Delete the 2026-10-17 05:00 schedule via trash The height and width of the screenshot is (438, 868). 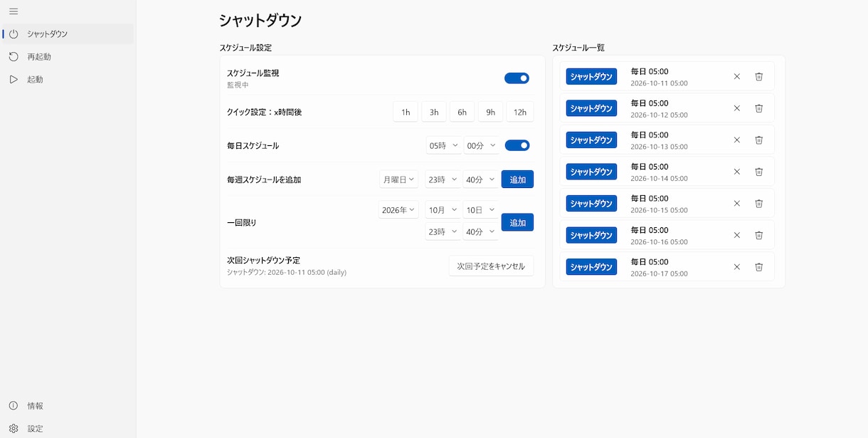click(759, 266)
